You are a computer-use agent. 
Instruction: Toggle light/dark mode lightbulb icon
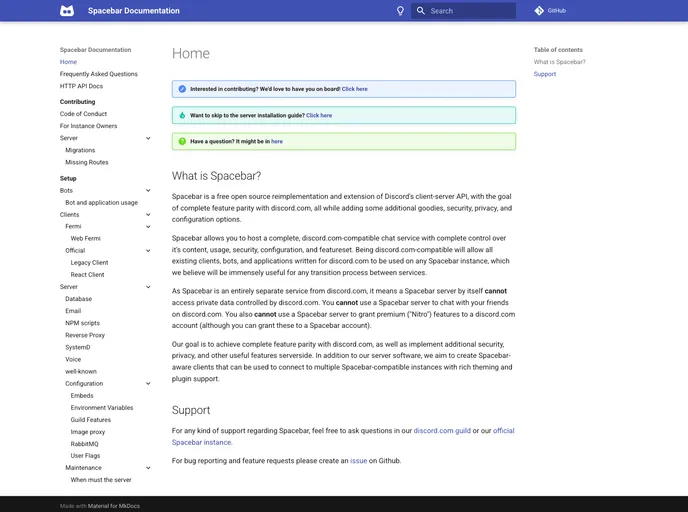click(400, 11)
